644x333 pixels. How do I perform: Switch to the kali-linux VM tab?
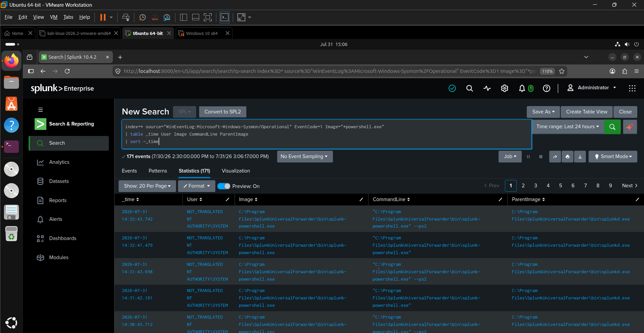[x=79, y=33]
